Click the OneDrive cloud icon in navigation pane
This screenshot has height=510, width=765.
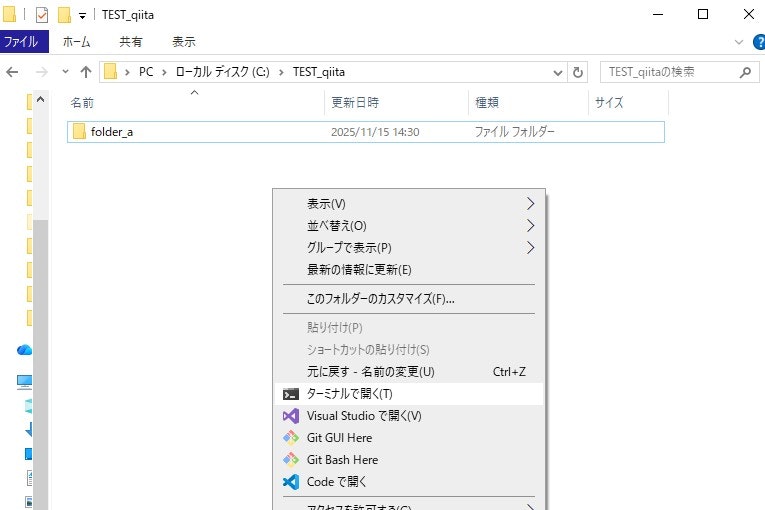(x=24, y=350)
